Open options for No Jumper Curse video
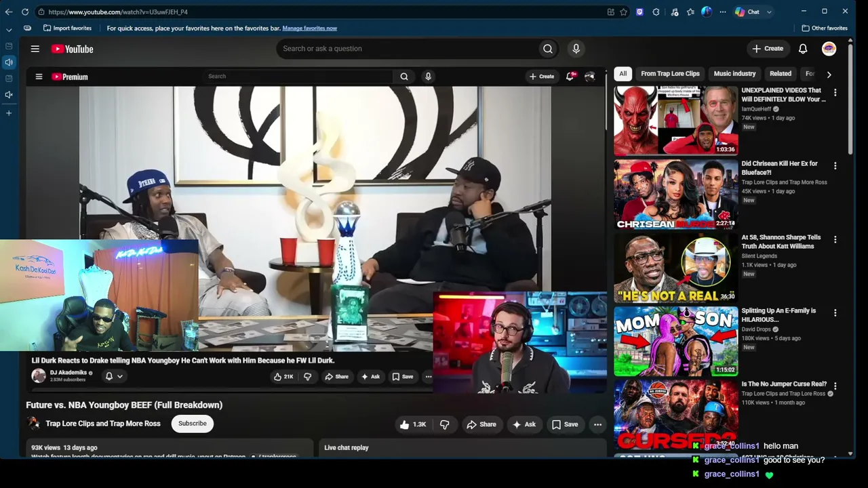The height and width of the screenshot is (488, 868). (x=835, y=386)
